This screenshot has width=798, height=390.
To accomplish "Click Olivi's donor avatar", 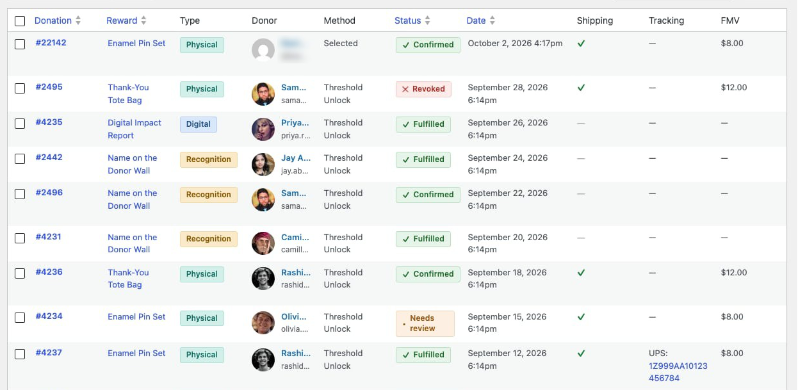I will point(263,323).
